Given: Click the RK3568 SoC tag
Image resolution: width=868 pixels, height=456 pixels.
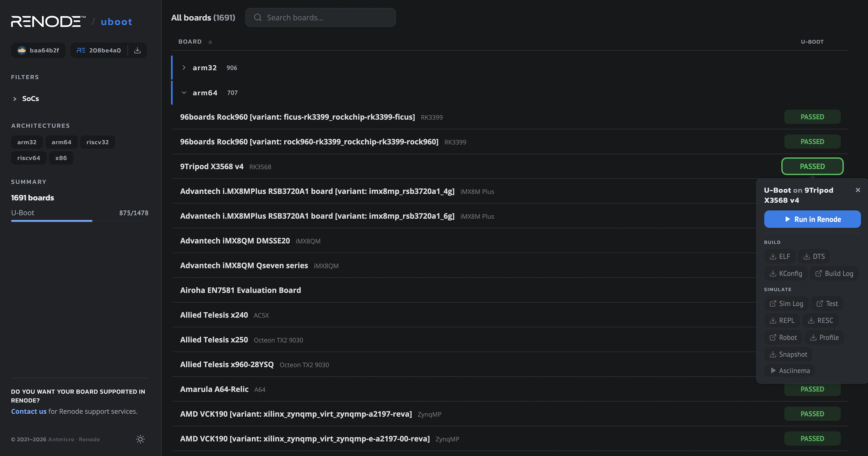Looking at the screenshot, I should pyautogui.click(x=260, y=167).
